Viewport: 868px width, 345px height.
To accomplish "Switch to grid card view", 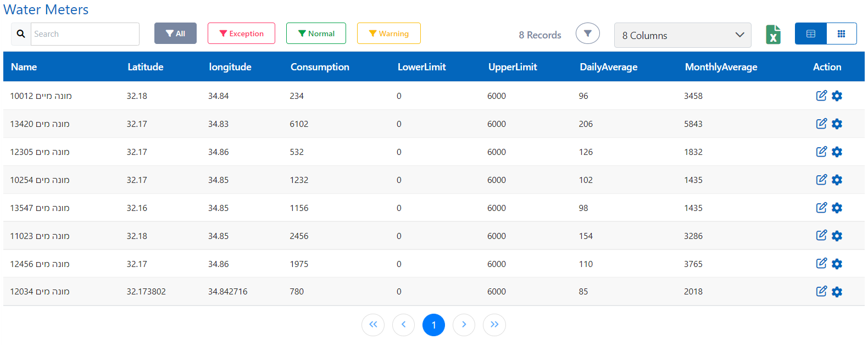I will click(x=841, y=34).
